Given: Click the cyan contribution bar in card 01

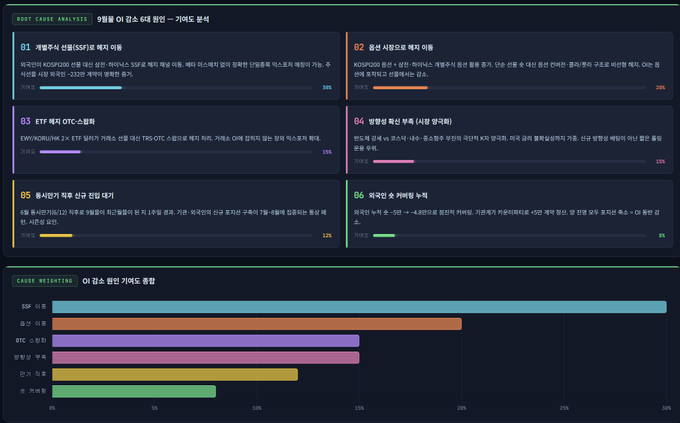Looking at the screenshot, I should (x=81, y=88).
